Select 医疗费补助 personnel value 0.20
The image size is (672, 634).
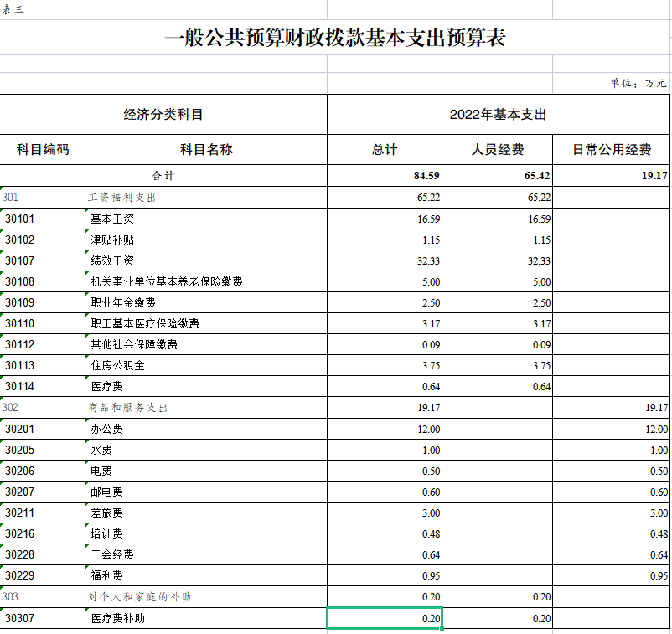tap(497, 619)
